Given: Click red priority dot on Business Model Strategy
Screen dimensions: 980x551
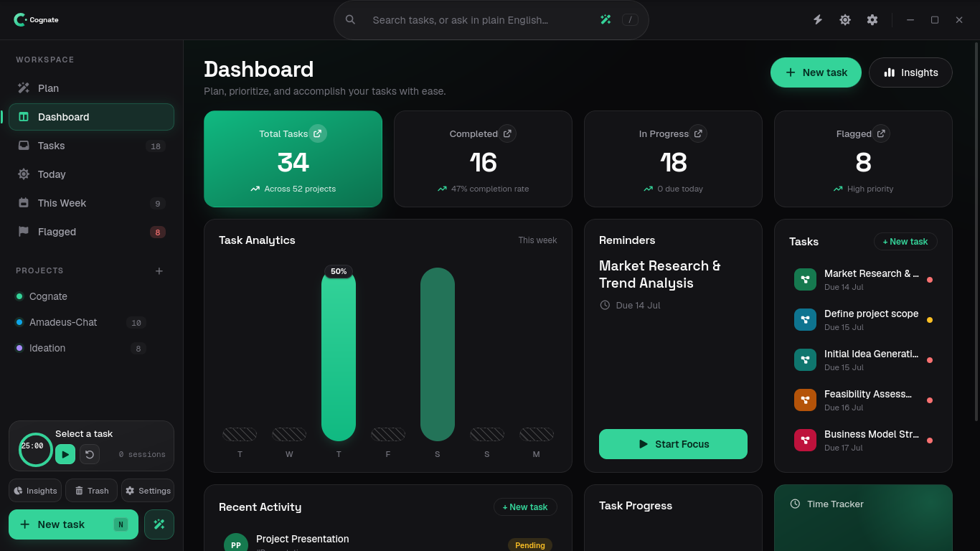Looking at the screenshot, I should tap(930, 441).
